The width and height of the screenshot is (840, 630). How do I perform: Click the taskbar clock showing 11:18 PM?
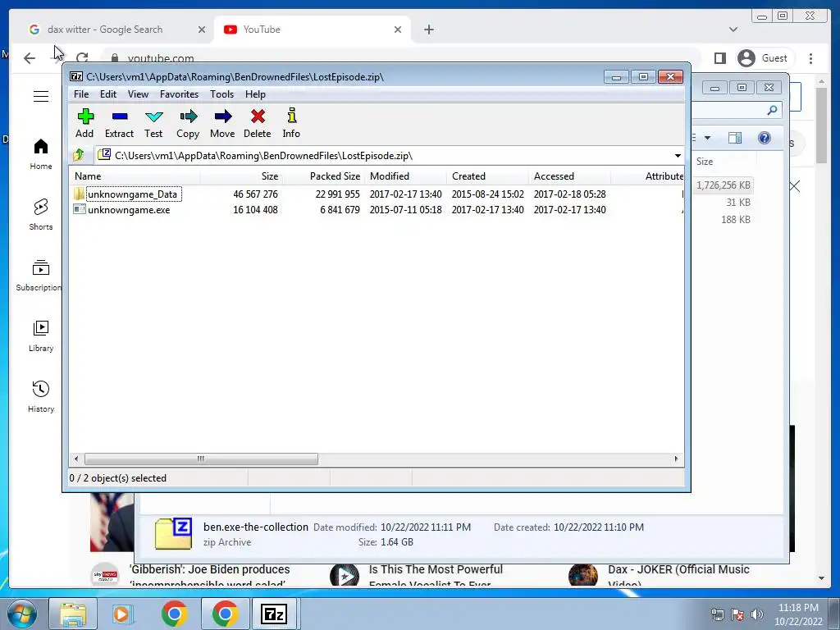(x=798, y=614)
